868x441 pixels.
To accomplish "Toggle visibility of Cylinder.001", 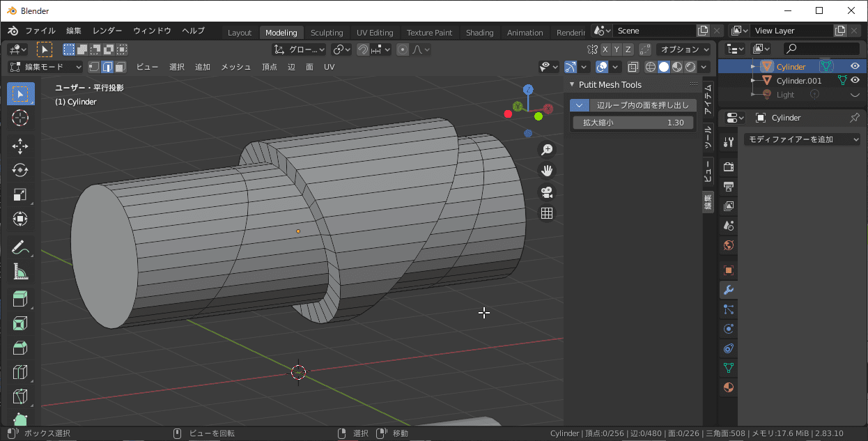I will coord(854,81).
